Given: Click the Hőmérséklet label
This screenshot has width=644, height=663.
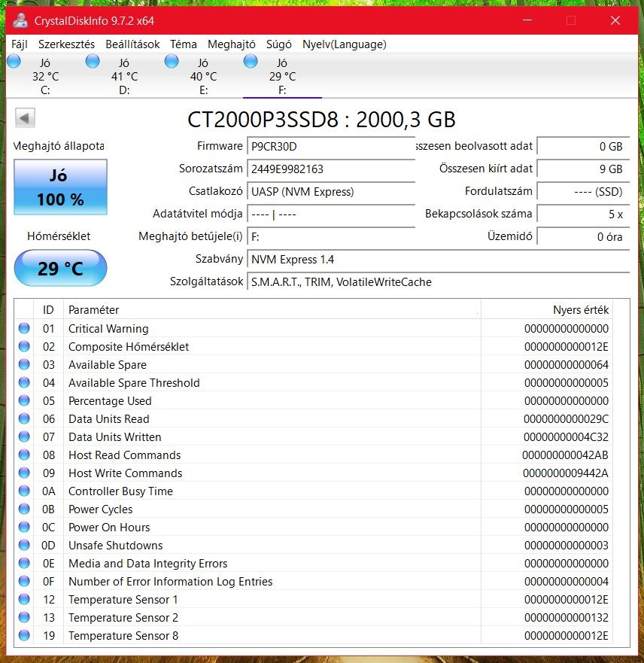Looking at the screenshot, I should (x=59, y=236).
